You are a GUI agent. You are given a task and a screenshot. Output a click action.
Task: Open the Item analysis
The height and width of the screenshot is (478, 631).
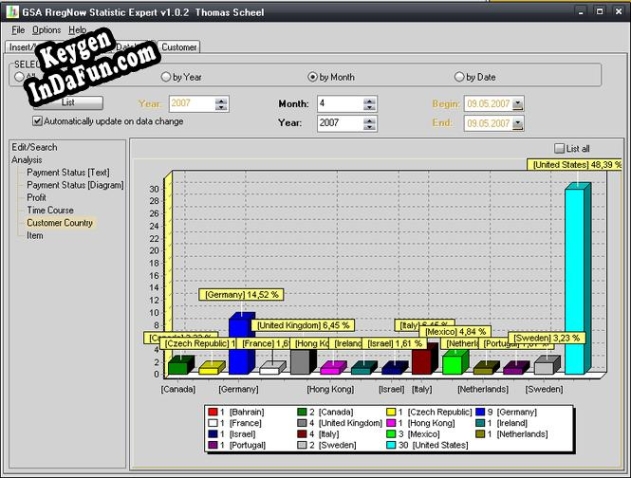click(35, 235)
